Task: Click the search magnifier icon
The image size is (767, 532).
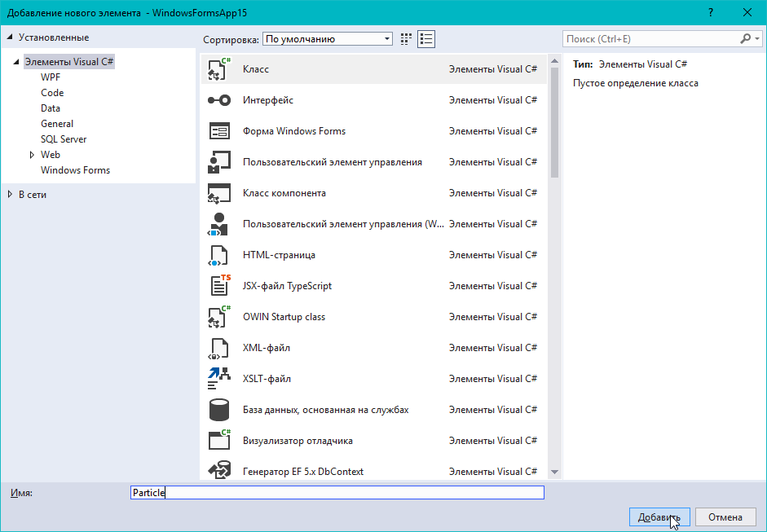Action: (x=746, y=38)
